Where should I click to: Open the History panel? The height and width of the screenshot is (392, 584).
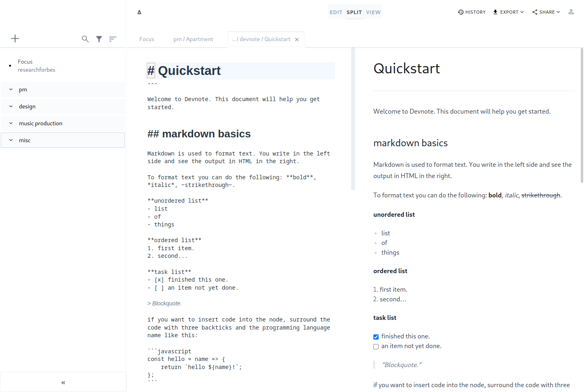[x=472, y=12]
